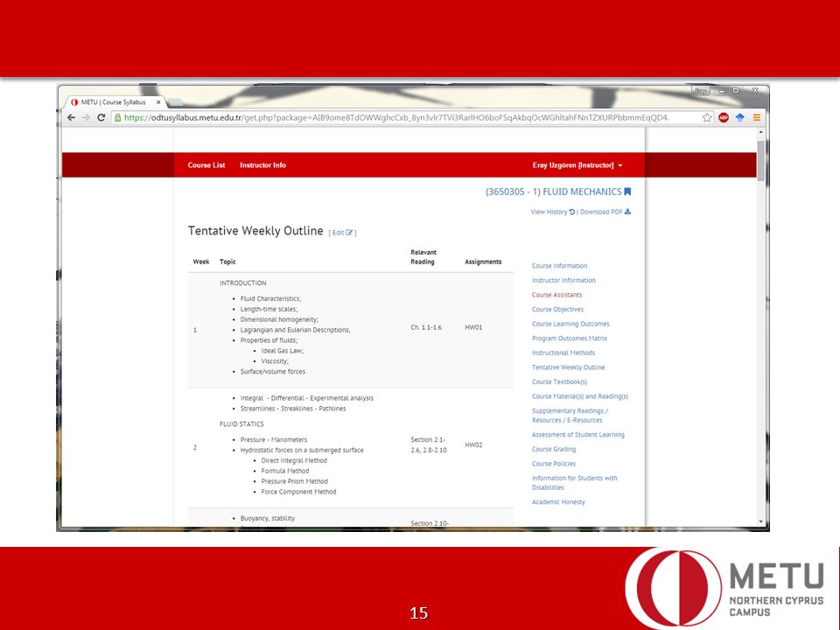840x630 pixels.
Task: Click HW01 in Assignments column
Action: [473, 327]
